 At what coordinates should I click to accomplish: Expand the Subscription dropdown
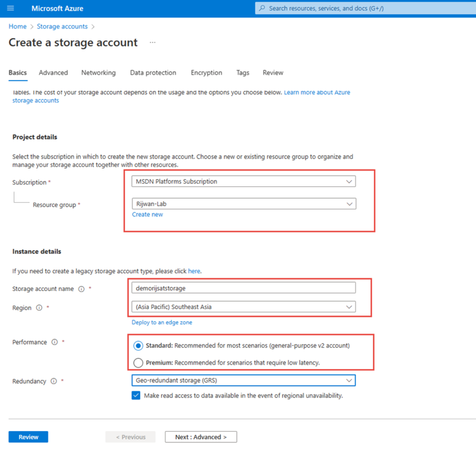244,181
